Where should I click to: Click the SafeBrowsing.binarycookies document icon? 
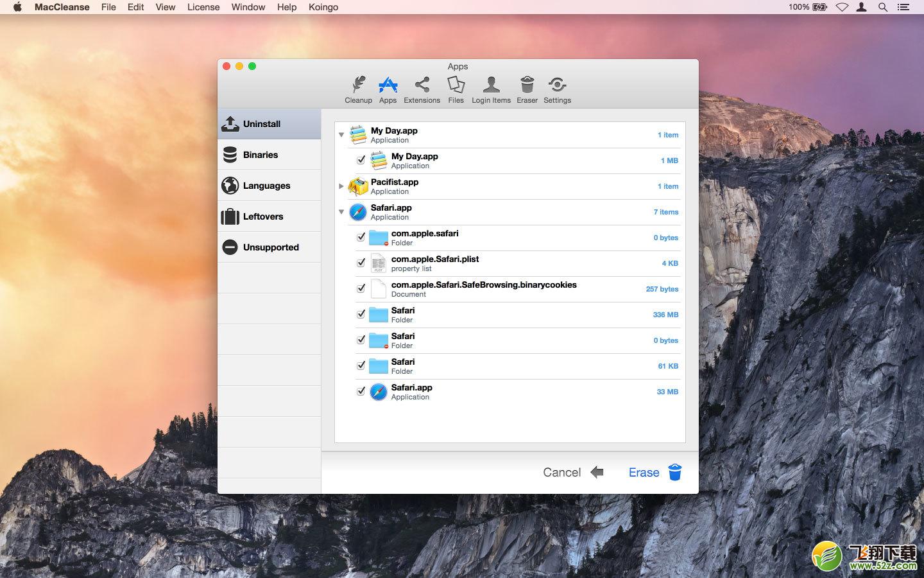pyautogui.click(x=378, y=289)
